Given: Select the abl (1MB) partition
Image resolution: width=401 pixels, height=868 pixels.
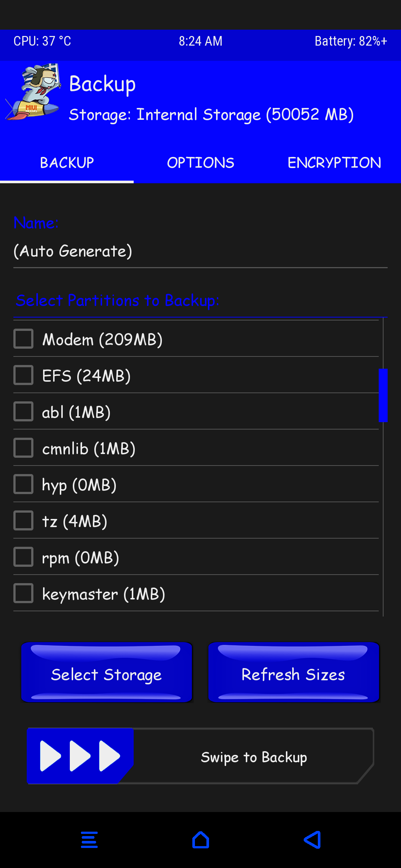Looking at the screenshot, I should coord(23,412).
